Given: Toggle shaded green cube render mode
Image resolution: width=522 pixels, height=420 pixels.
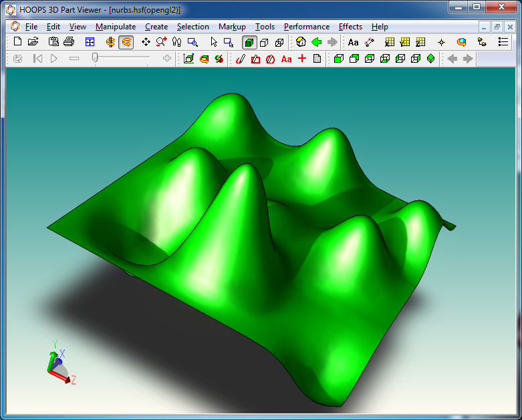Looking at the screenshot, I should pyautogui.click(x=249, y=42).
